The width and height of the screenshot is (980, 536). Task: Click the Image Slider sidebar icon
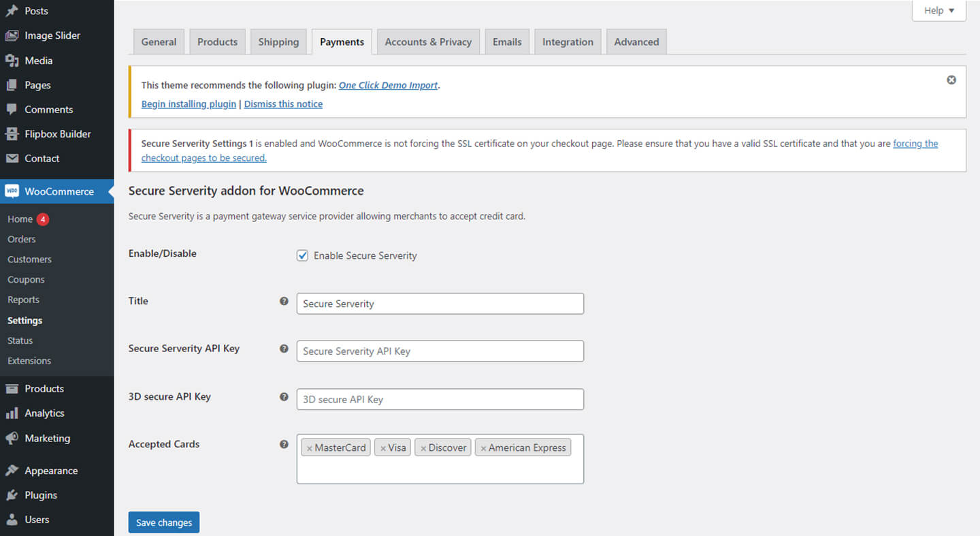(x=12, y=35)
